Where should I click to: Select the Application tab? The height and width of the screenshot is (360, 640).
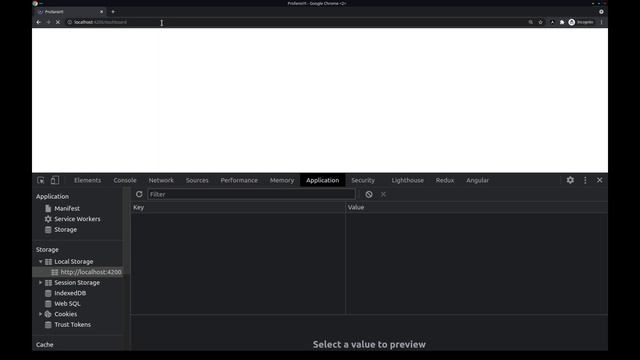[322, 180]
